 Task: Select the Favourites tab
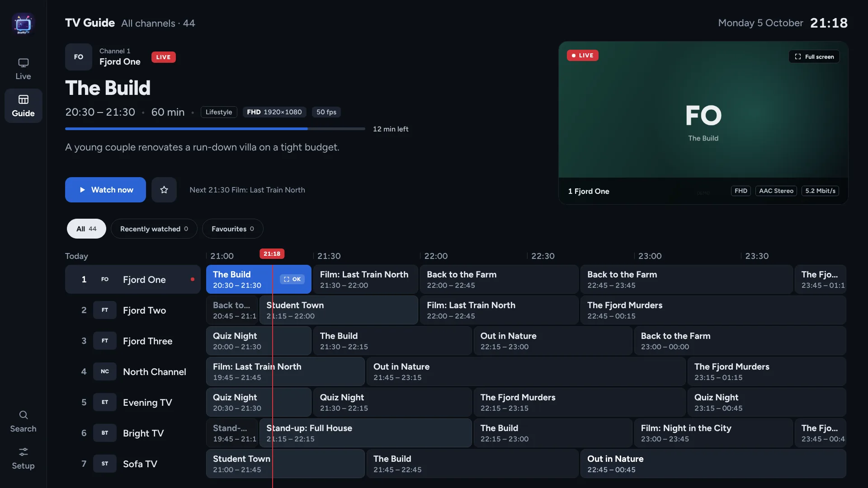pos(233,229)
